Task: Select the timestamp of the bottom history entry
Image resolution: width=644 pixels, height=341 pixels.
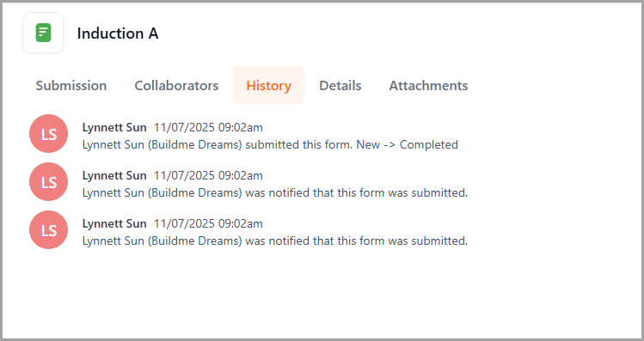Action: coord(208,223)
